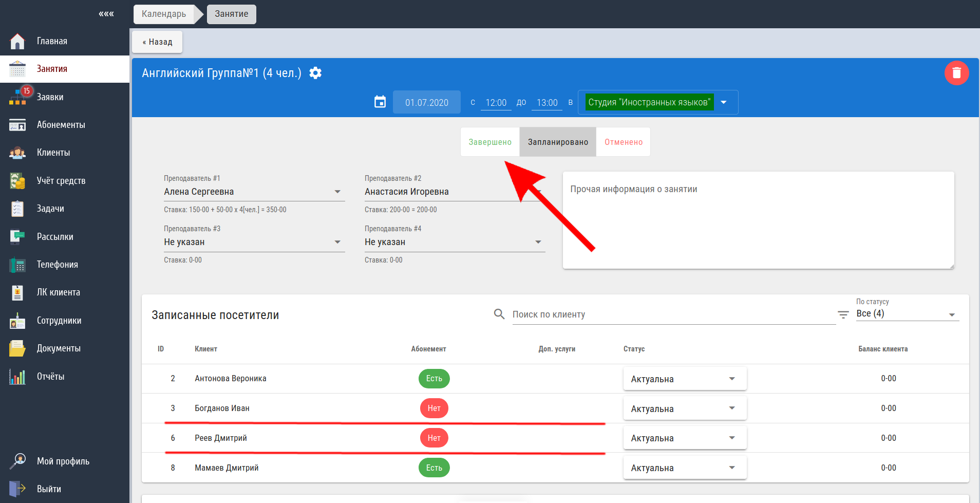Set lesson status to Отменено
The height and width of the screenshot is (503, 980).
click(x=624, y=142)
